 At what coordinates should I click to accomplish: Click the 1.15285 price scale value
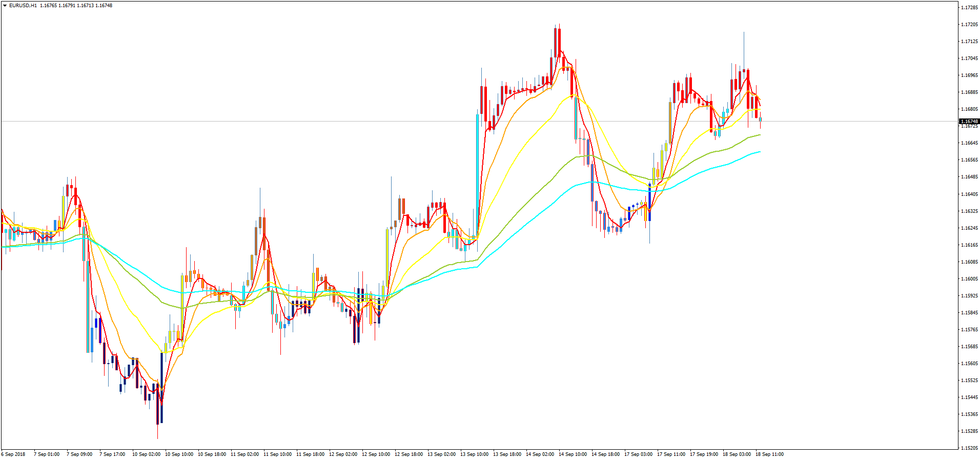pos(969,431)
